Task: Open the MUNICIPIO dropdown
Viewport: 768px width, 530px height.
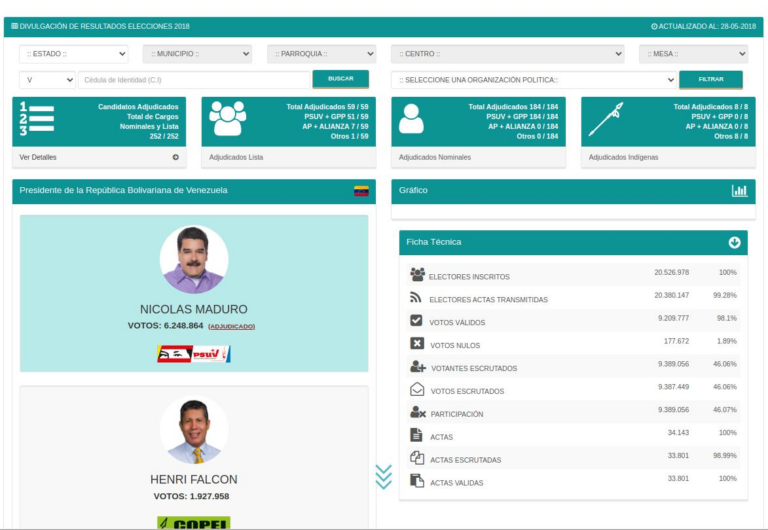Action: (197, 54)
